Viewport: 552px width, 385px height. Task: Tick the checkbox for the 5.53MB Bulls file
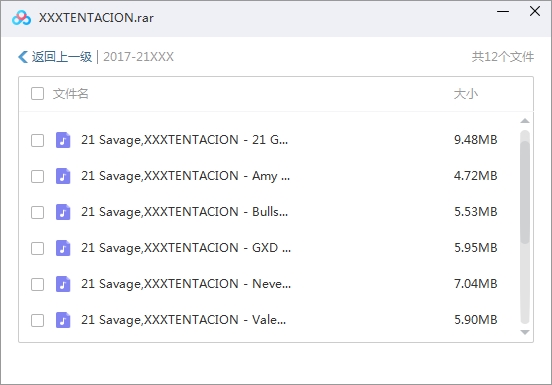point(37,212)
